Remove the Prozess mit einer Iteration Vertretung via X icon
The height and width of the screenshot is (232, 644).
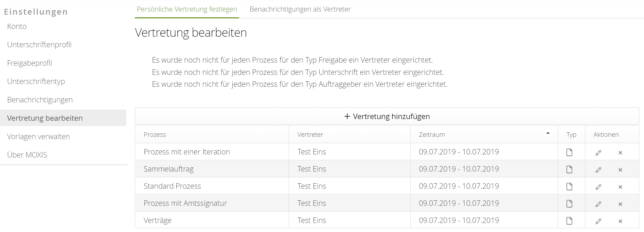click(620, 152)
